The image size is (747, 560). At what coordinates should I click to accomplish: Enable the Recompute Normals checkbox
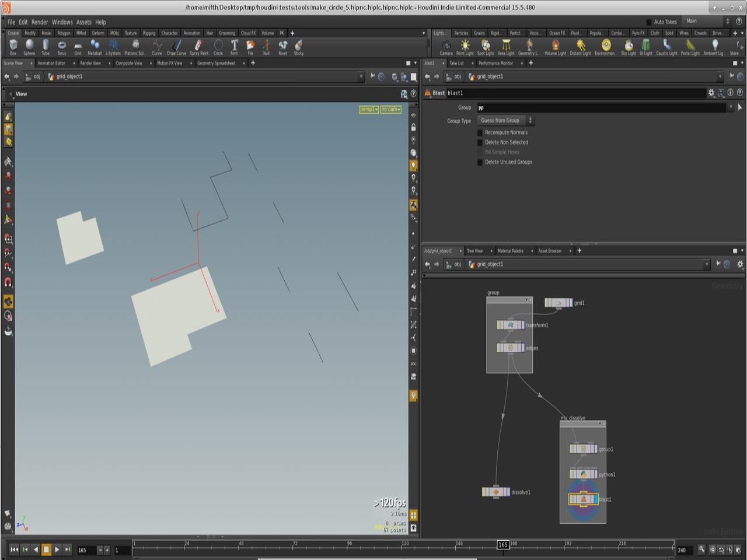[480, 132]
